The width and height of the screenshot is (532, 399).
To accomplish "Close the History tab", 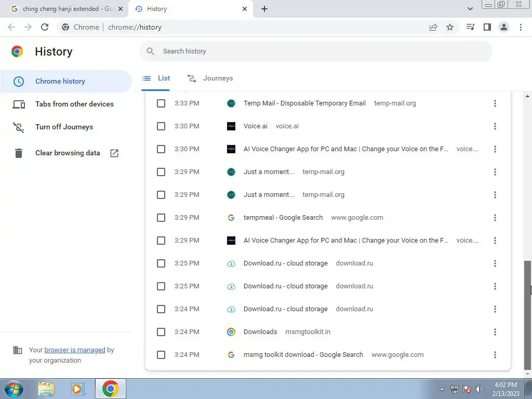I will click(245, 9).
